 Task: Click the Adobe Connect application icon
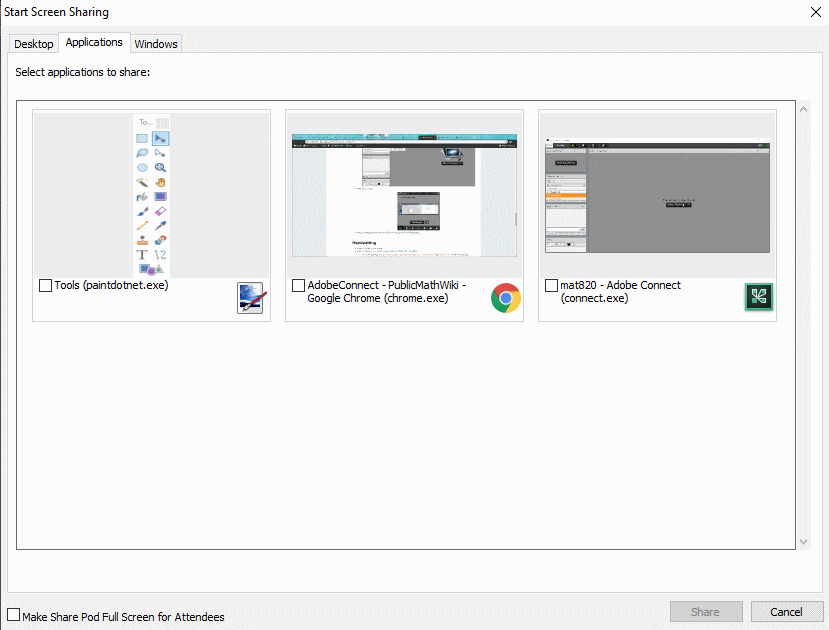(759, 297)
